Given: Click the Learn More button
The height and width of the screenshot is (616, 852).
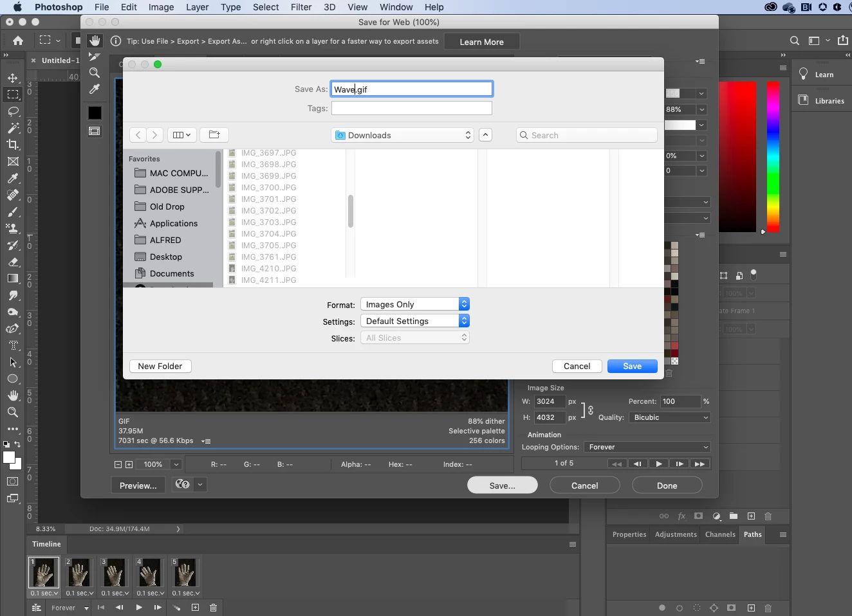Looking at the screenshot, I should point(482,42).
